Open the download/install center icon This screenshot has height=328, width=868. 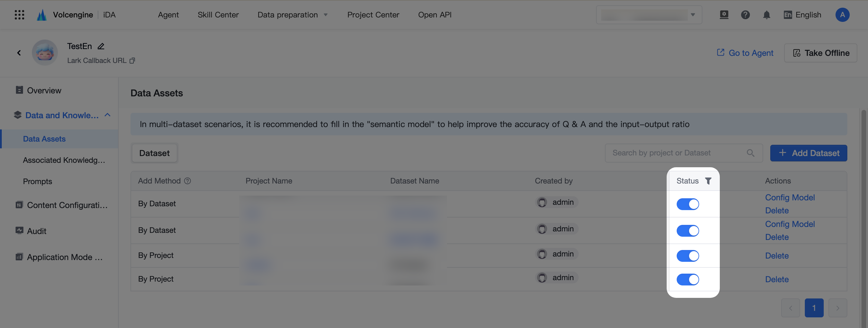click(724, 15)
